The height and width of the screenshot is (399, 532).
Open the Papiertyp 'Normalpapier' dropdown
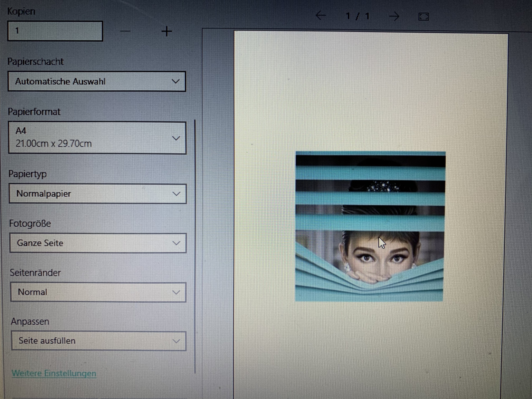[98, 194]
